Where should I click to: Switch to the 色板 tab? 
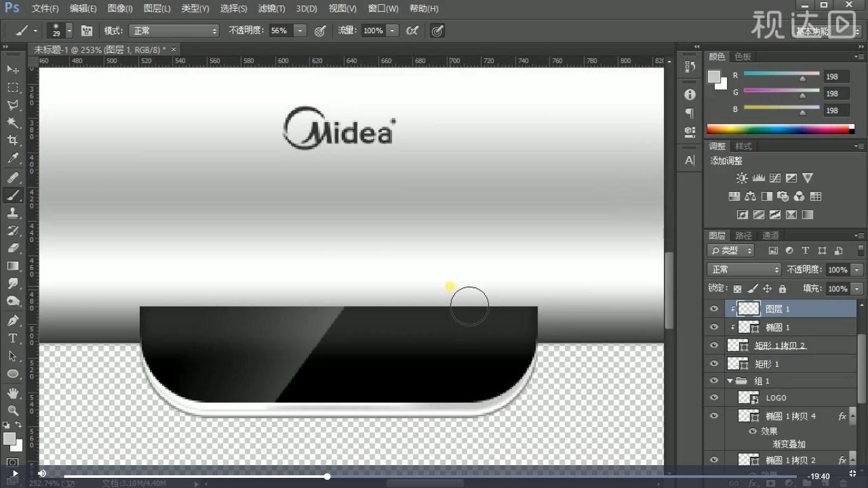(x=743, y=57)
